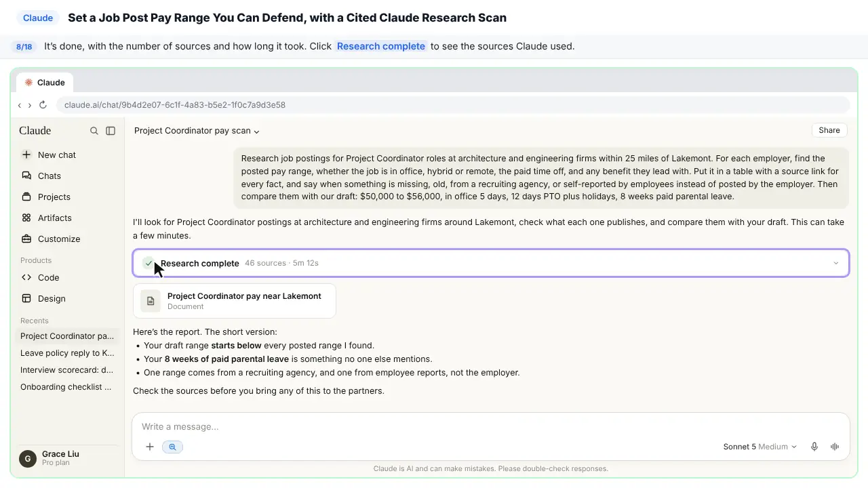Open Grace Liu account menu
This screenshot has height=488, width=868.
click(x=67, y=458)
